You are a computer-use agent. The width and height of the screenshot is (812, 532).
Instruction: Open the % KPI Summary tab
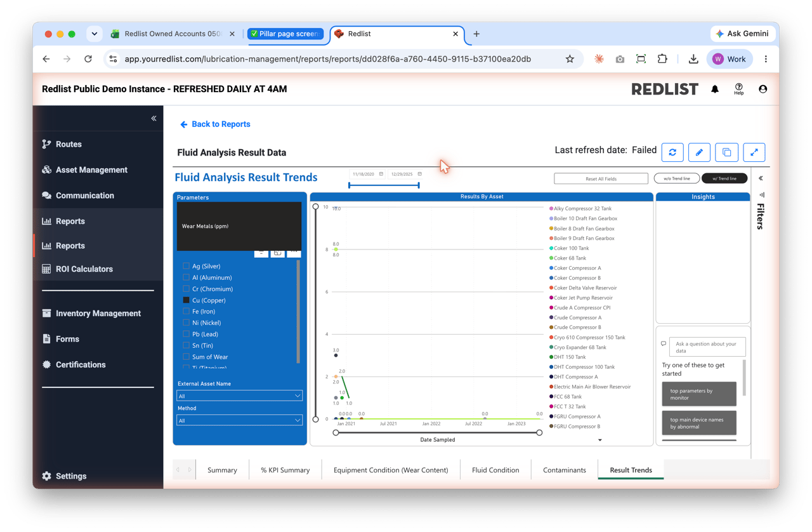pos(285,470)
